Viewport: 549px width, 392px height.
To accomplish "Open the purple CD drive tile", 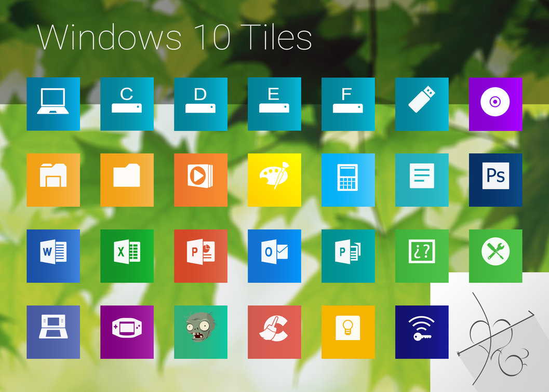I will point(495,103).
